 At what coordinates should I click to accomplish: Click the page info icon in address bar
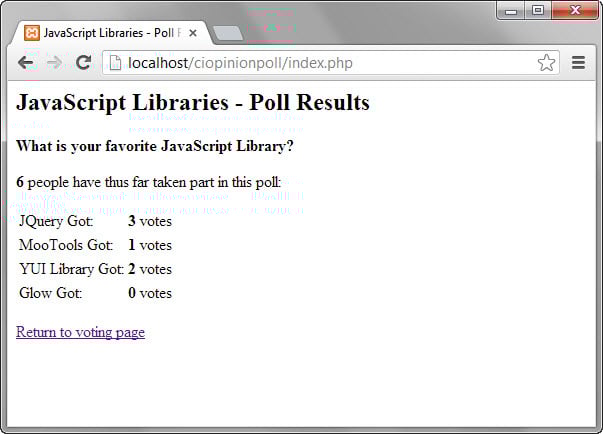(115, 63)
